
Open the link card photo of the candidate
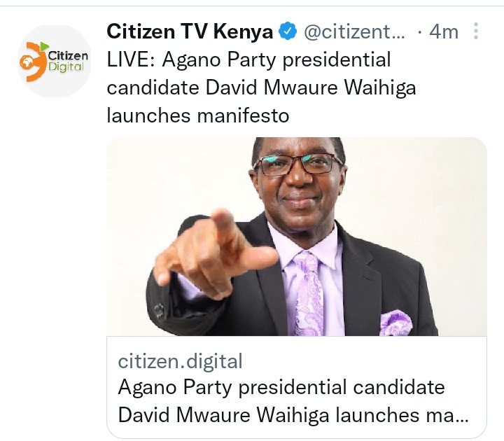pos(297,237)
